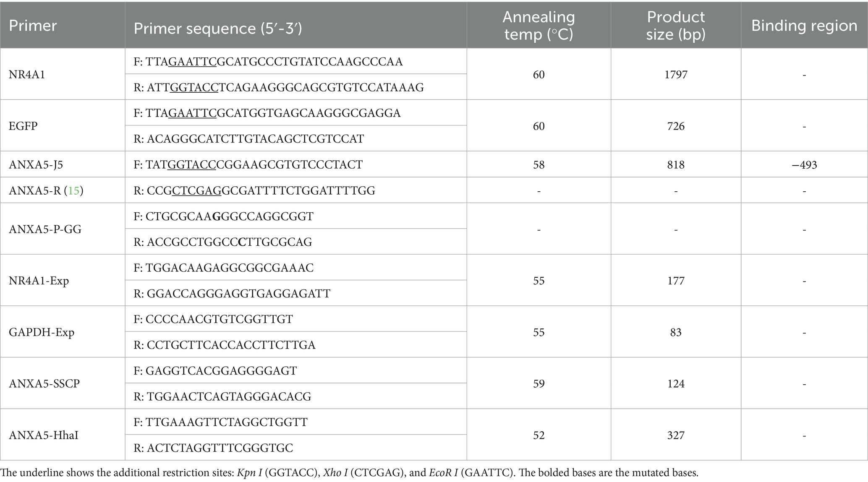Click the restriction sites footnote text

(x=349, y=473)
